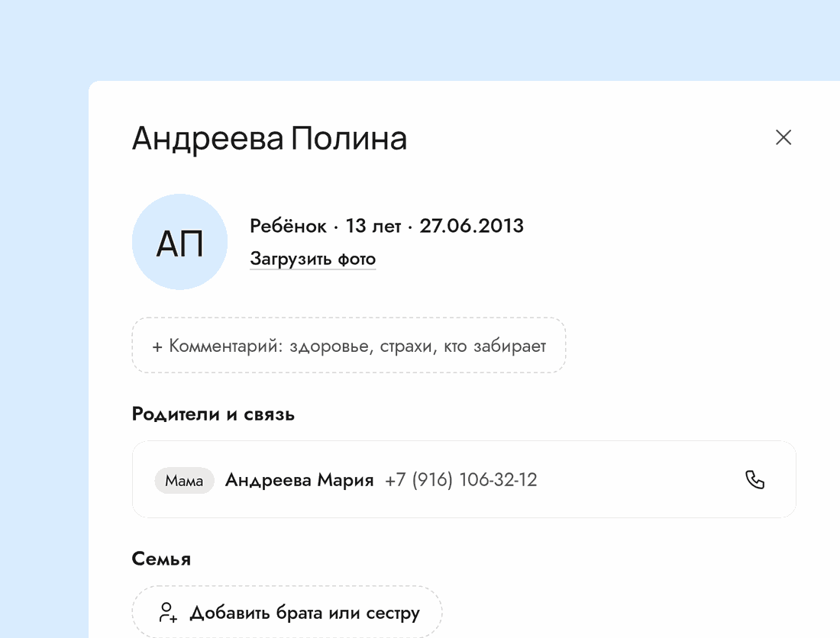The width and height of the screenshot is (840, 638).
Task: Open the Загрузить фото link
Action: tap(313, 259)
